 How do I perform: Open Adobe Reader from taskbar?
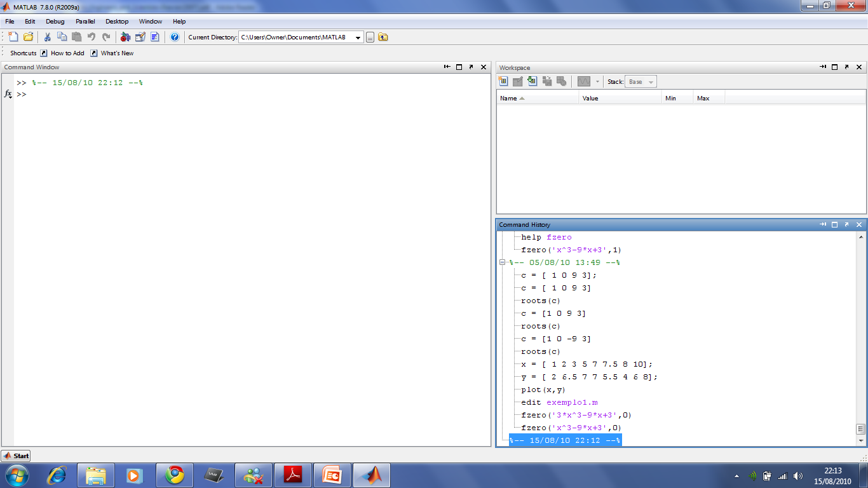click(x=293, y=475)
